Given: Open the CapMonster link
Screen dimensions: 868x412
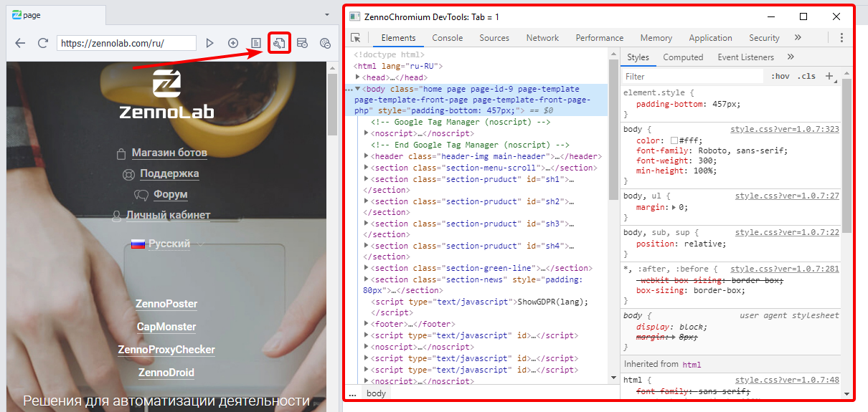Looking at the screenshot, I should (x=166, y=327).
